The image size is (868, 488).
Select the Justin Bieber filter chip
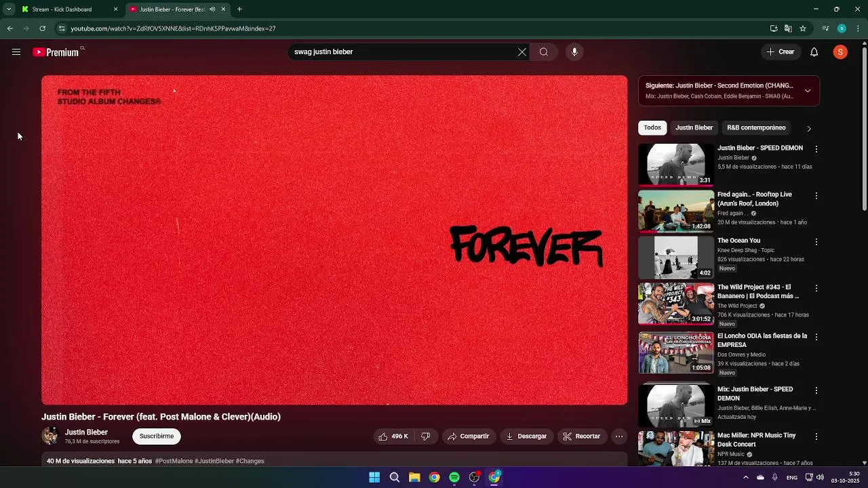point(694,127)
